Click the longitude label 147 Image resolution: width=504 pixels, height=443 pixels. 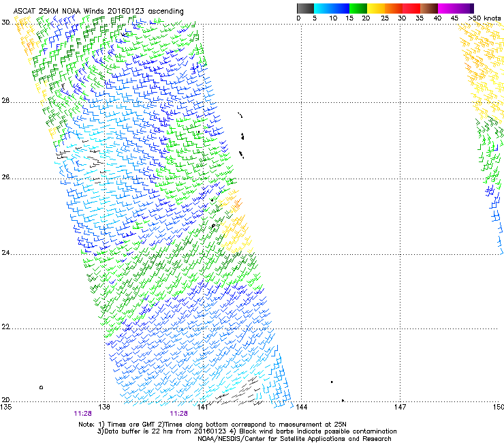[x=400, y=407]
